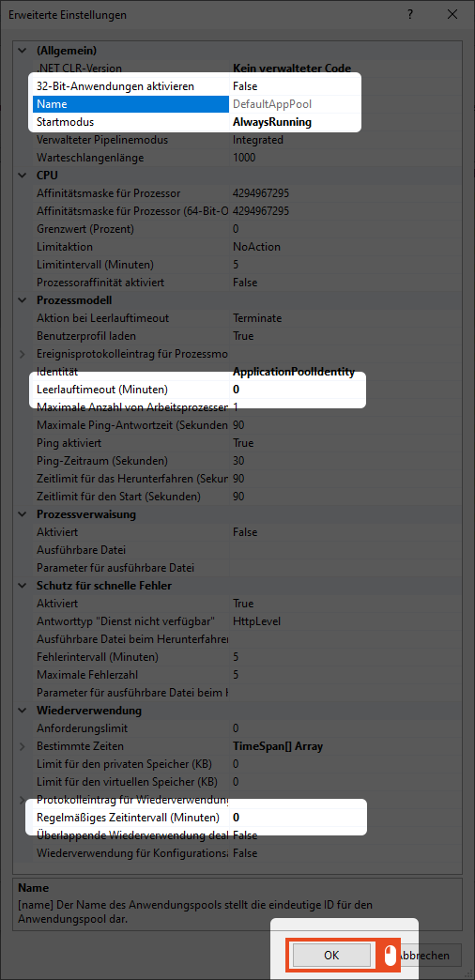
Task: Click the help question mark icon
Action: point(410,14)
